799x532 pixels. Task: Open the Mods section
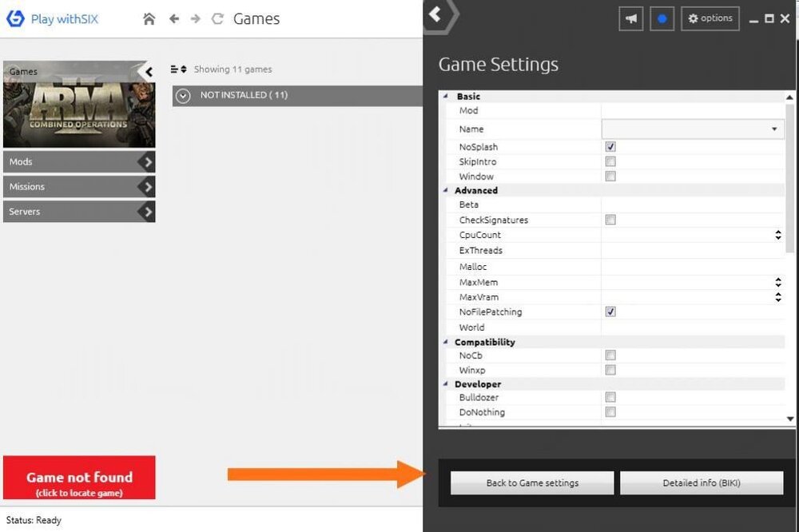pos(79,162)
